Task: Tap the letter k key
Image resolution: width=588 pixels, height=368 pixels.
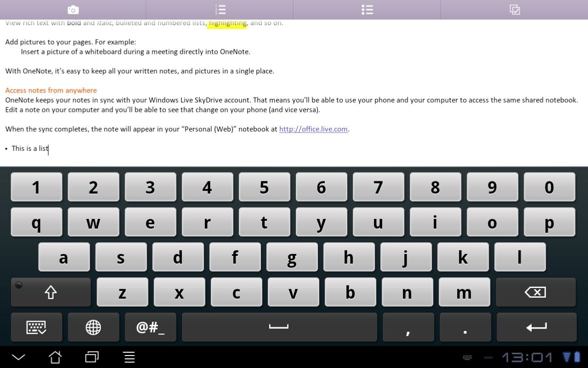Action: (x=463, y=257)
